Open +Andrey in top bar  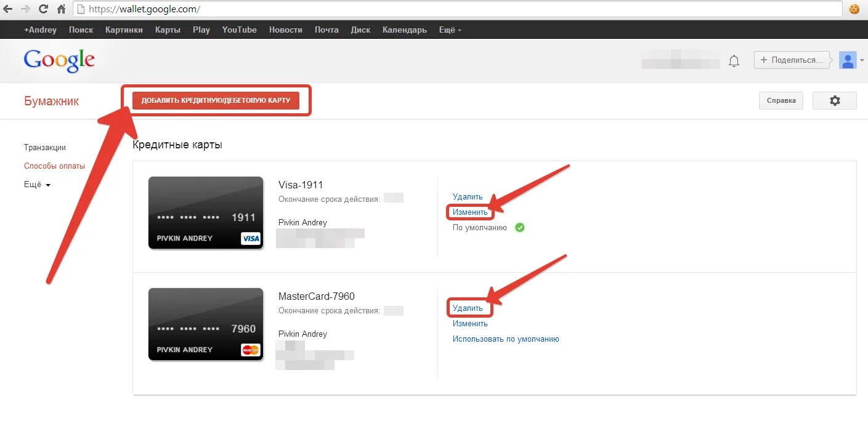pyautogui.click(x=40, y=30)
